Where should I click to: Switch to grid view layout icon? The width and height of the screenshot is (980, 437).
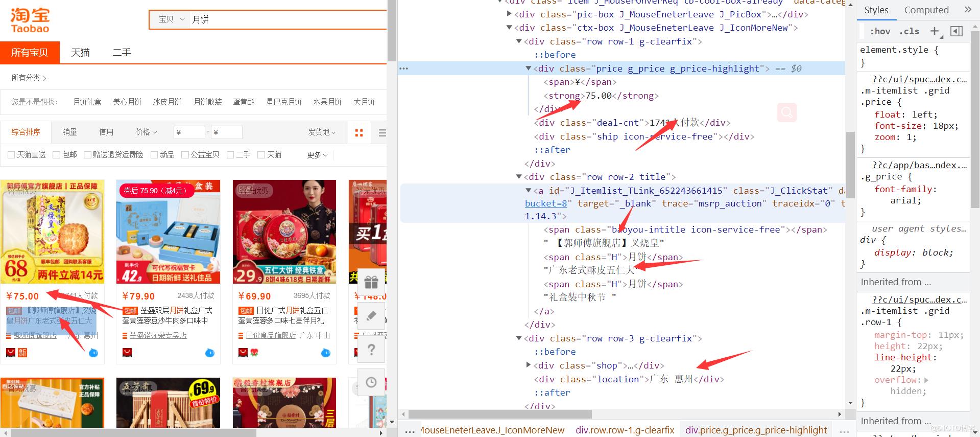[x=359, y=133]
